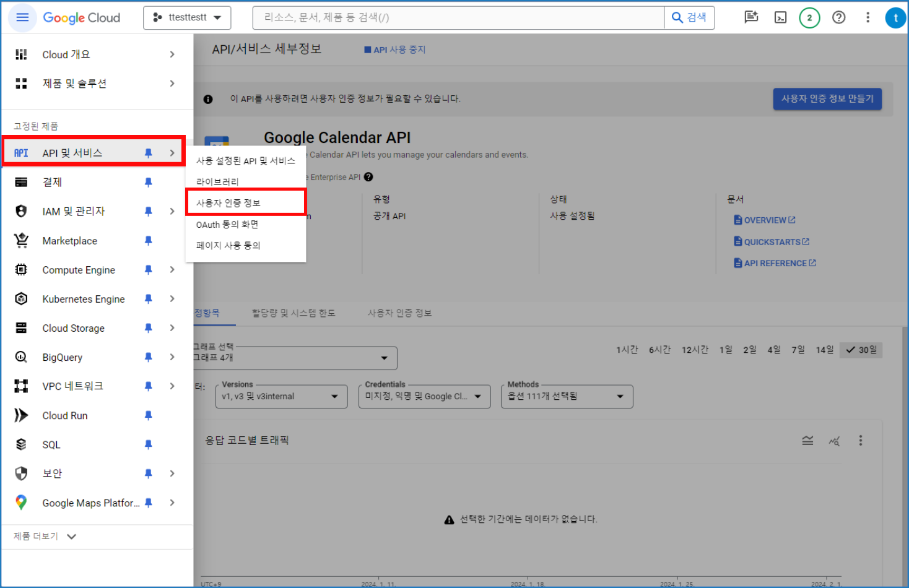Click the hamburger navigation menu icon

pos(22,17)
